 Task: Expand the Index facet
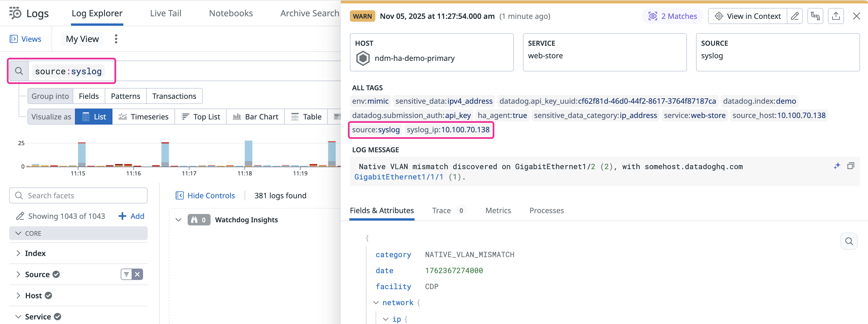click(x=19, y=253)
